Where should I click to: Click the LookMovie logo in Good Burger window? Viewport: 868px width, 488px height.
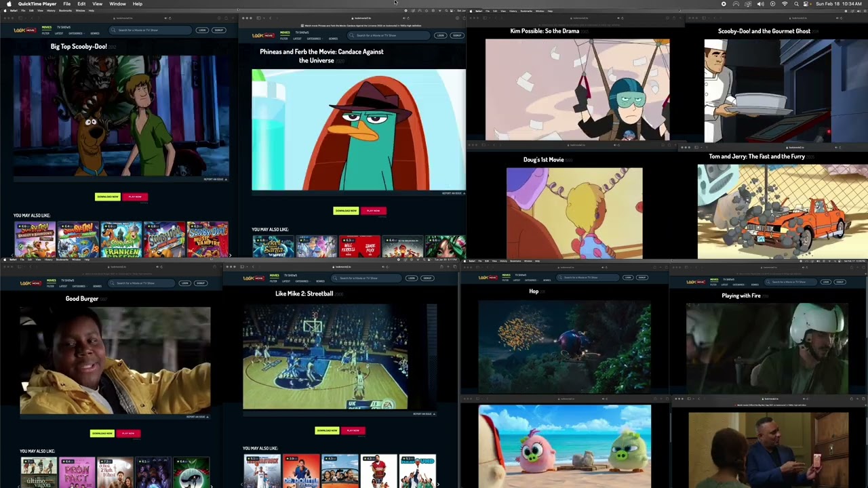[x=31, y=283]
